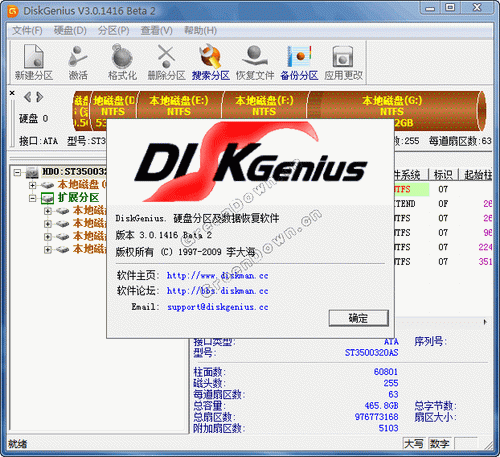The image size is (500, 457).
Task: Open the http://www.diskman.cc homepage link
Action: coord(217,276)
